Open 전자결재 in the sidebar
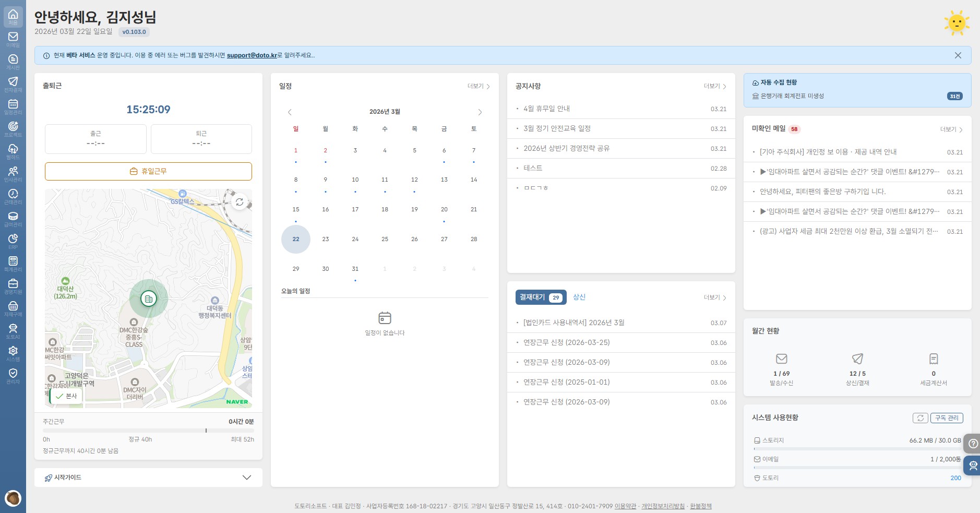Image resolution: width=980 pixels, height=513 pixels. click(13, 84)
